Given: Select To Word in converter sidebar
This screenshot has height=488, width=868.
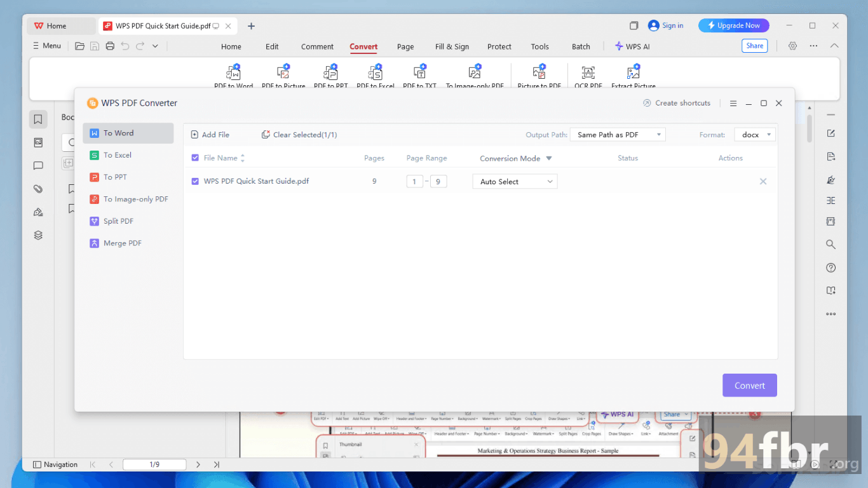Looking at the screenshot, I should pos(128,133).
